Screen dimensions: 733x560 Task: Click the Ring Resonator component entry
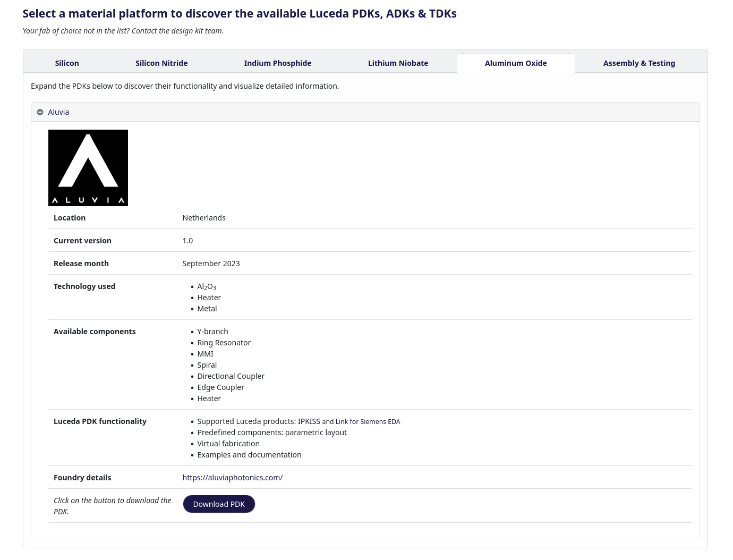224,343
